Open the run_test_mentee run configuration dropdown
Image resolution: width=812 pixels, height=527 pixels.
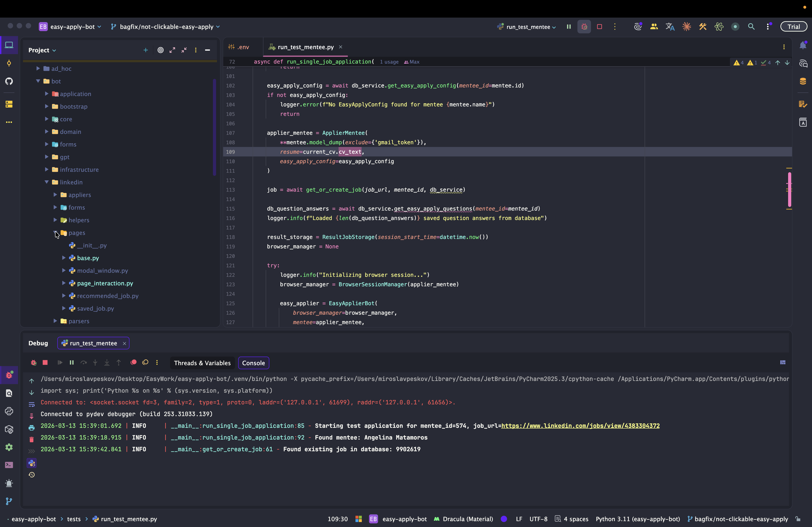coord(527,27)
